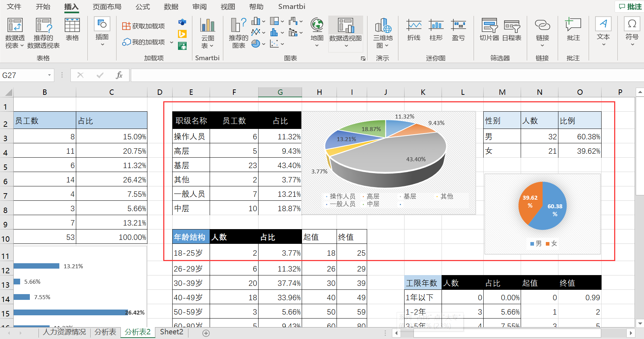
Task: Click the vertical scrollbar down arrow
Action: click(x=640, y=323)
